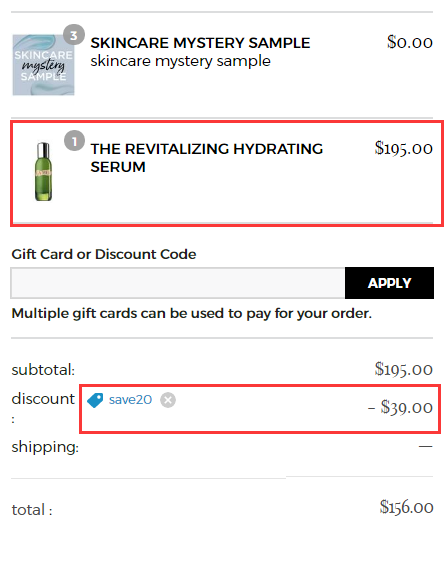The width and height of the screenshot is (447, 563).
Task: Click the shipping dash value
Action: click(x=425, y=446)
